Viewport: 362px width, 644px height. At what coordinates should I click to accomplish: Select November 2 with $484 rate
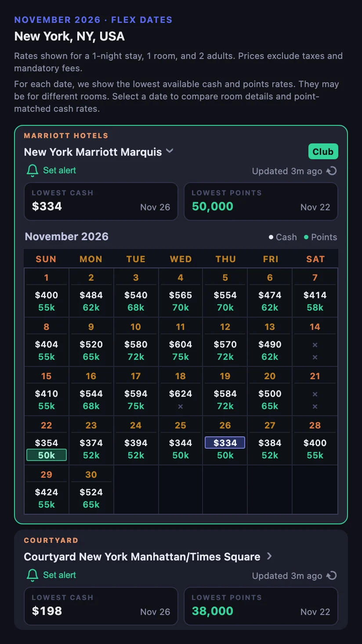coord(91,293)
